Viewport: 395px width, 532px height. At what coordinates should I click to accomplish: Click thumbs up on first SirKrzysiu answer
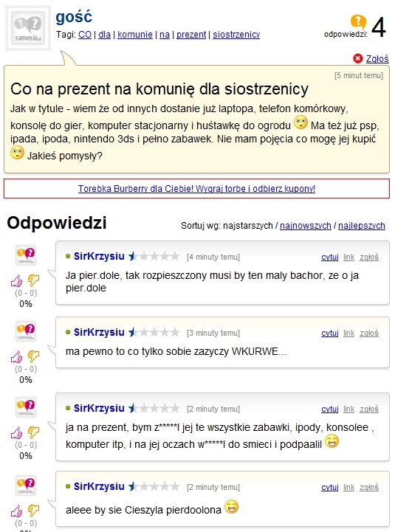tap(16, 280)
